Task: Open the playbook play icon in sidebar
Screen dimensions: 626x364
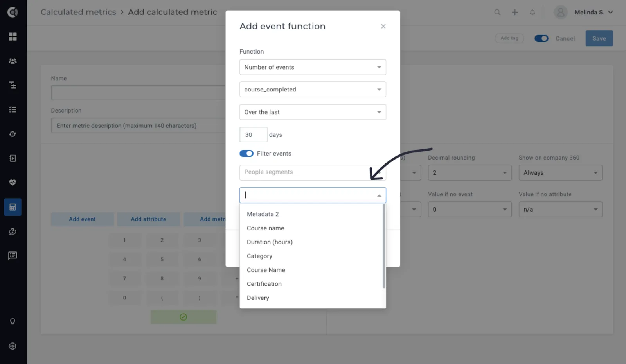Action: click(13, 158)
